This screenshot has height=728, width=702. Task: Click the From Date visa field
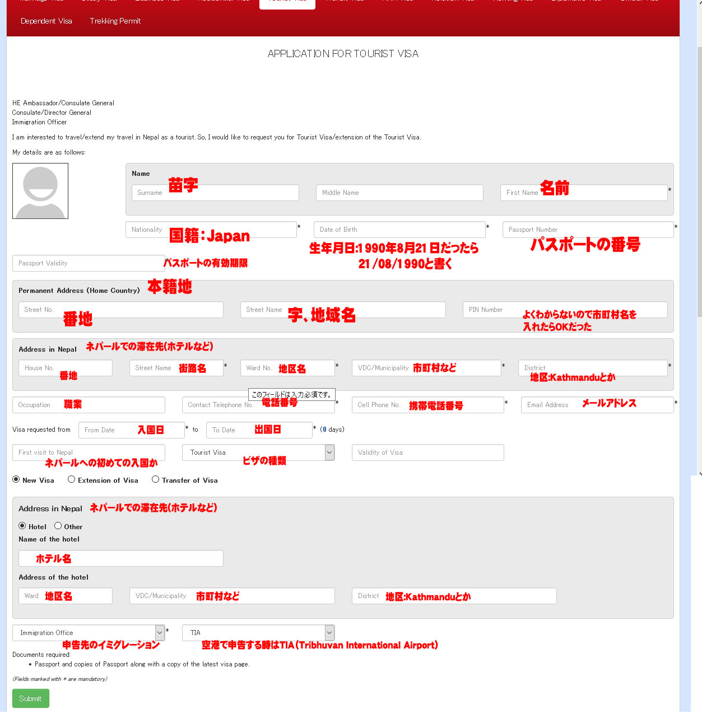[131, 430]
